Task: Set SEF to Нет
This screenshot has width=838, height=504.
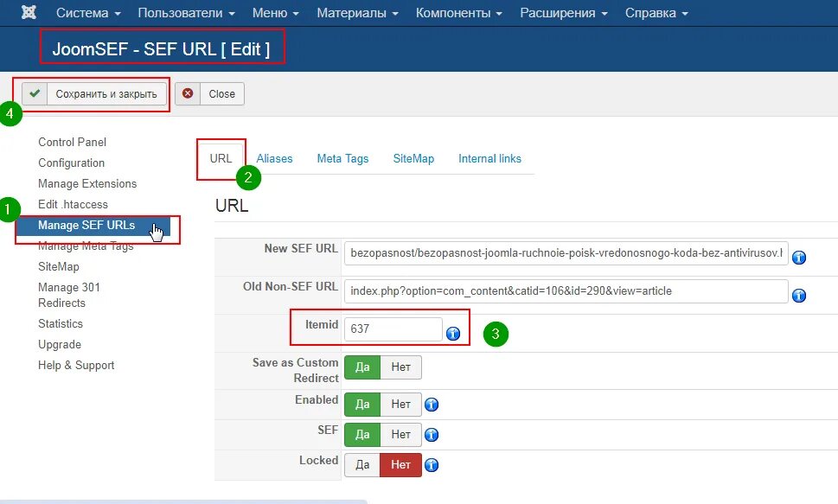Action: (x=400, y=435)
